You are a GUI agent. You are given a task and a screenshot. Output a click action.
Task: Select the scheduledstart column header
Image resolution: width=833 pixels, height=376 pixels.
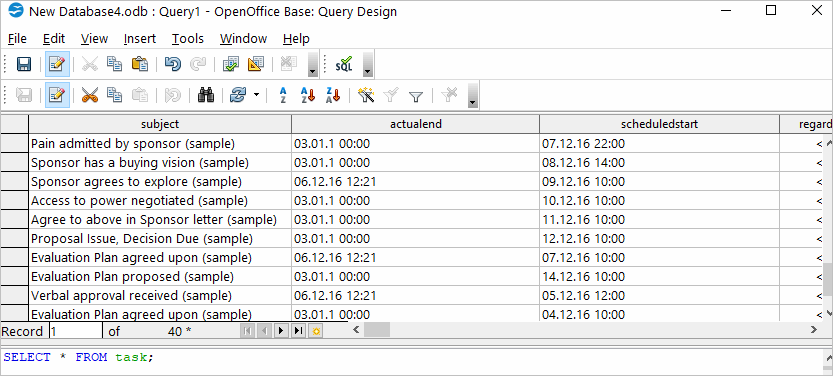(x=659, y=124)
